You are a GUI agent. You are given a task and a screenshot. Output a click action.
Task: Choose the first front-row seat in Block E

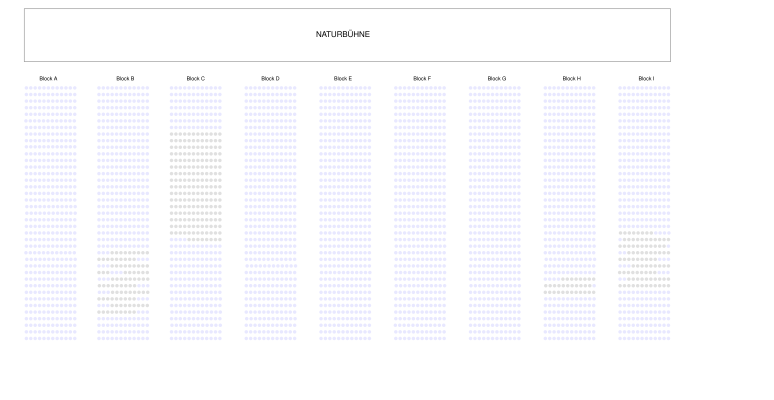click(x=321, y=88)
